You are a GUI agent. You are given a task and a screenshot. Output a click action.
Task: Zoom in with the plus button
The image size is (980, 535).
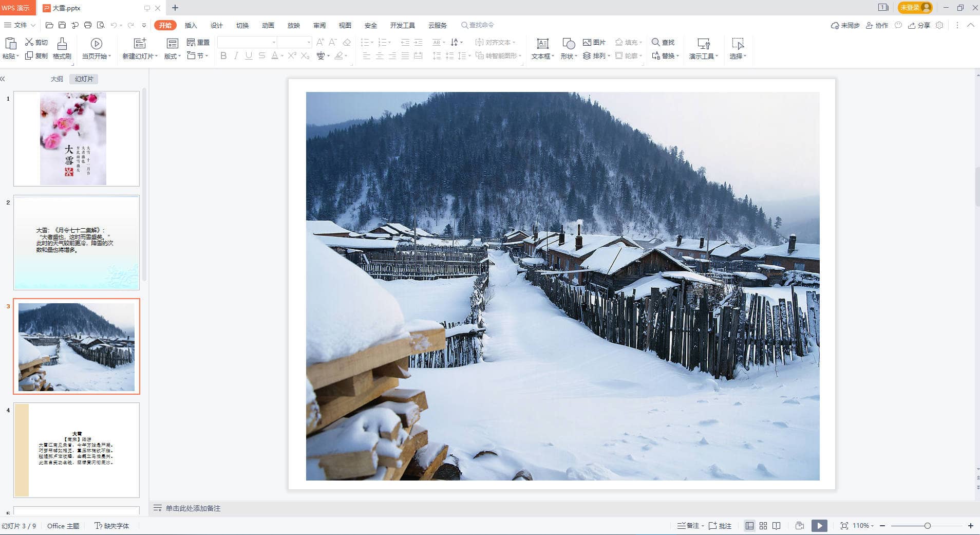971,526
